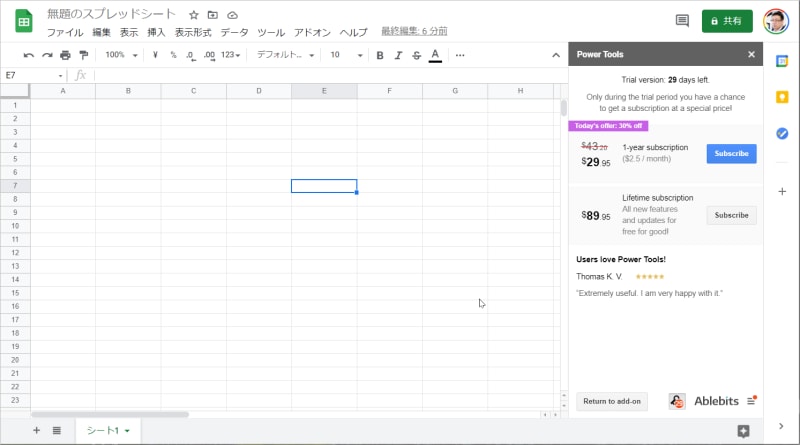This screenshot has width=800, height=445.
Task: Open the name box dropdown arrow
Action: pos(60,76)
